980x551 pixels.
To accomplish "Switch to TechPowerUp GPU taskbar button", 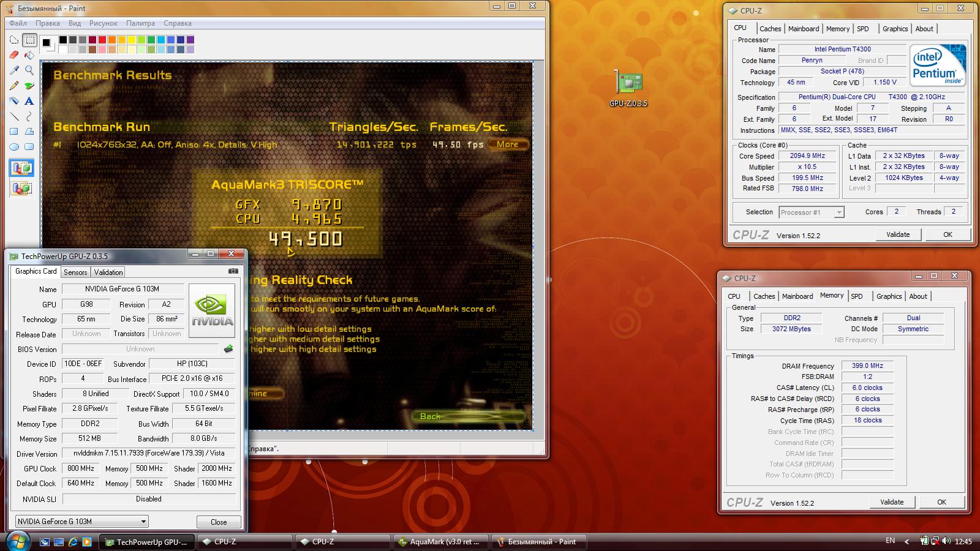I will click(147, 542).
